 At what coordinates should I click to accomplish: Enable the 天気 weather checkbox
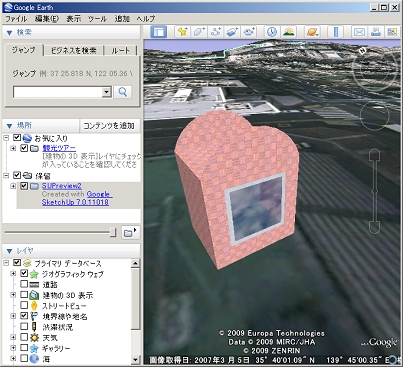[x=24, y=338]
